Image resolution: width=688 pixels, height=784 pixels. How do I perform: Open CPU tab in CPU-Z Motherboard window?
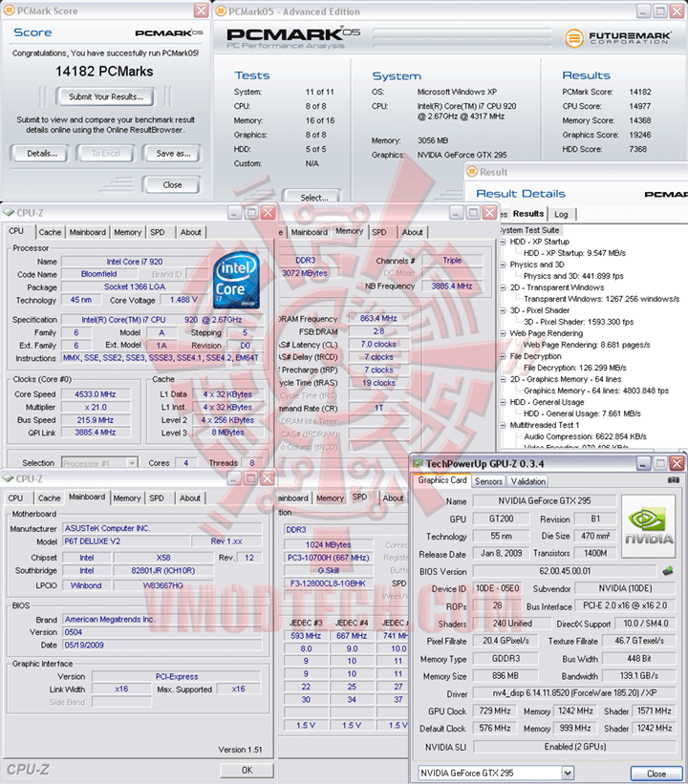[15, 498]
